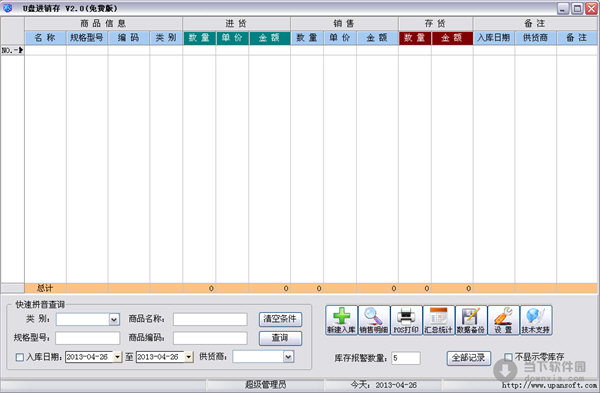Click the 销售 group header
This screenshot has width=600, height=393.
click(344, 24)
